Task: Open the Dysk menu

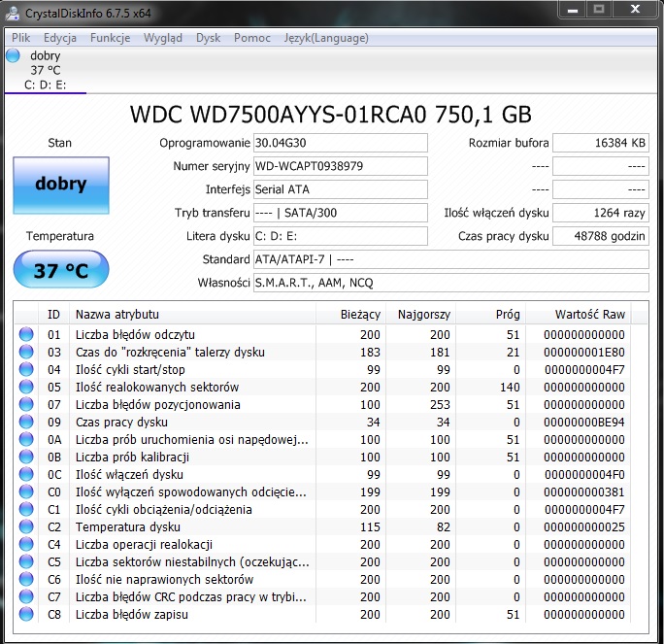Action: 208,38
